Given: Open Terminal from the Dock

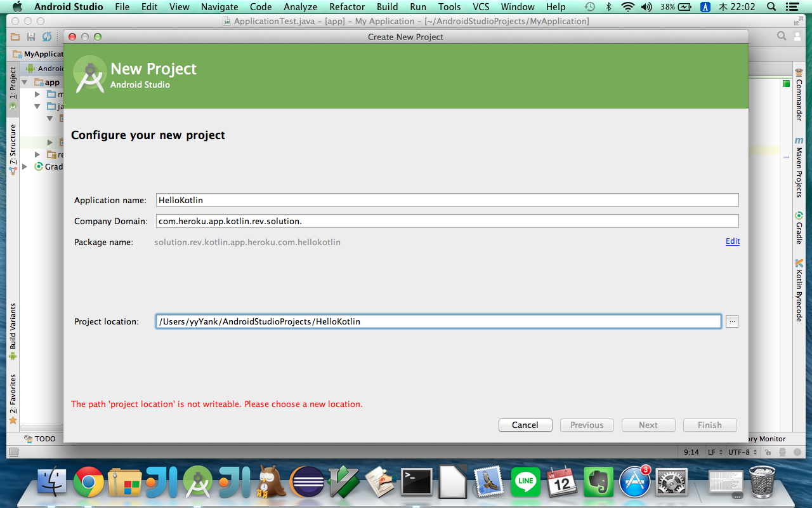Looking at the screenshot, I should click(417, 483).
